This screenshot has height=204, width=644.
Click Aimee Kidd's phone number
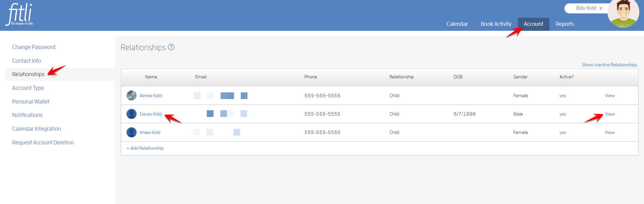pos(322,95)
